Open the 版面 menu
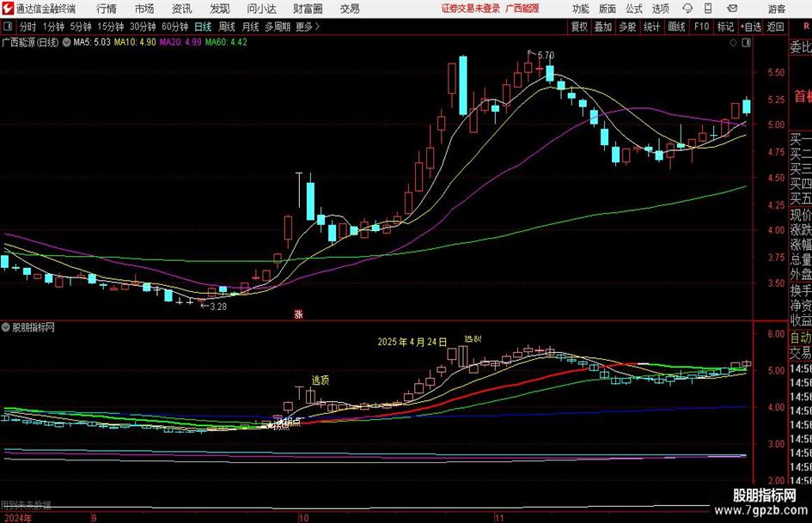The image size is (812, 523). (x=607, y=9)
